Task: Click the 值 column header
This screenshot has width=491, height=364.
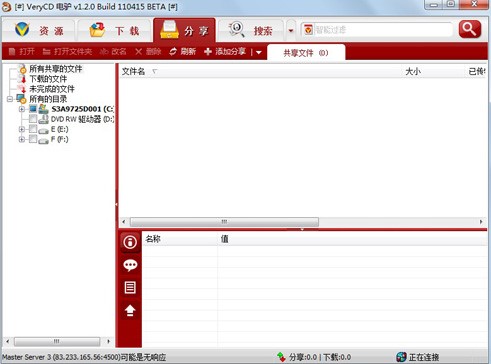Action: (x=224, y=239)
